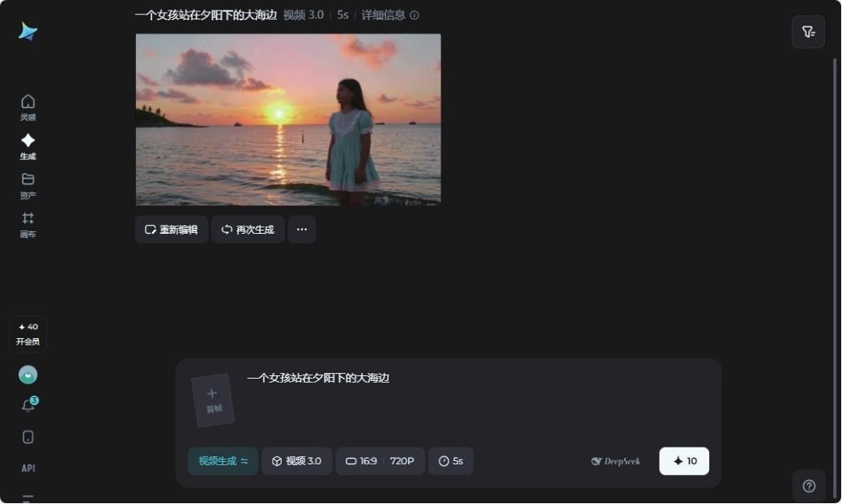Switch the 视频生成 mode dropdown
The image size is (842, 504).
pyautogui.click(x=223, y=461)
